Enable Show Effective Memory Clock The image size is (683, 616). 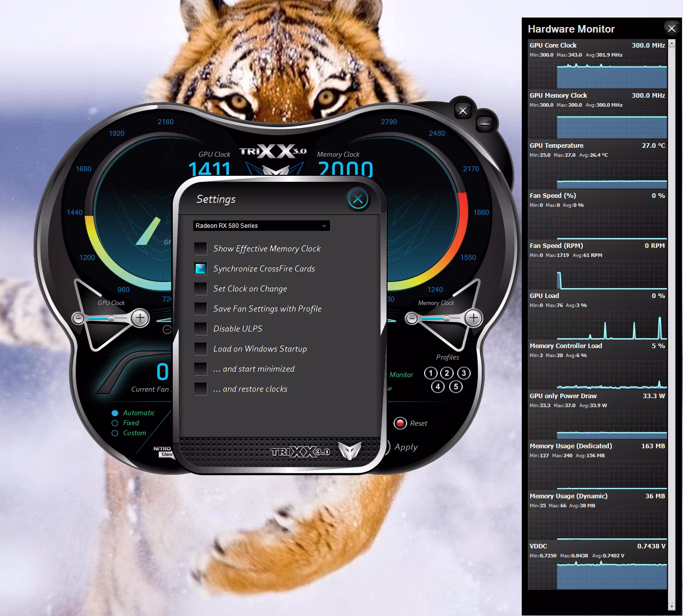tap(201, 249)
